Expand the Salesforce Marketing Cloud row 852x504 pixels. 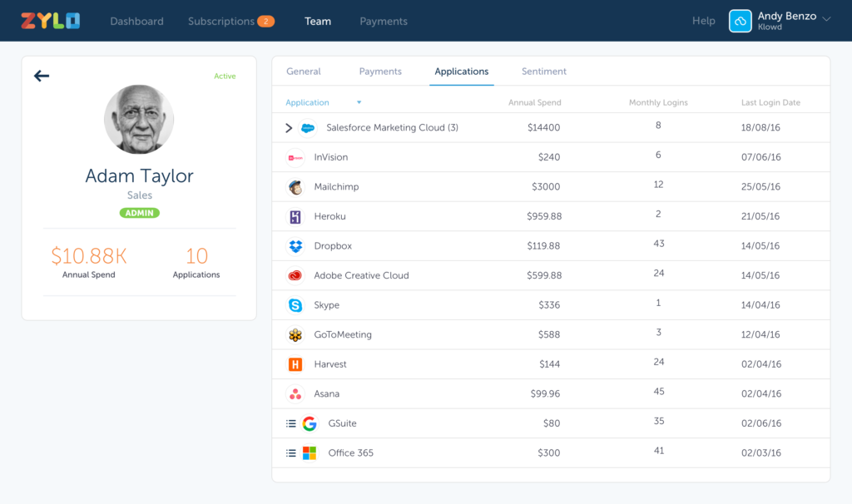tap(289, 127)
